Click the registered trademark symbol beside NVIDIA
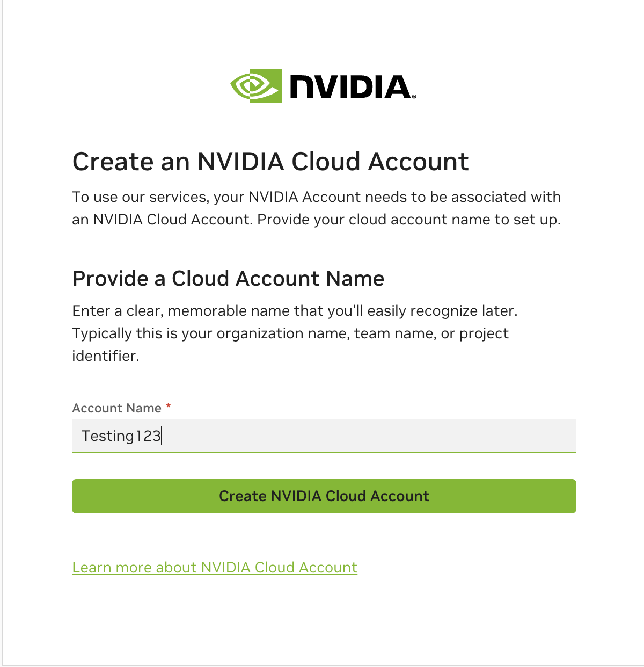Image resolution: width=644 pixels, height=667 pixels. pyautogui.click(x=414, y=97)
